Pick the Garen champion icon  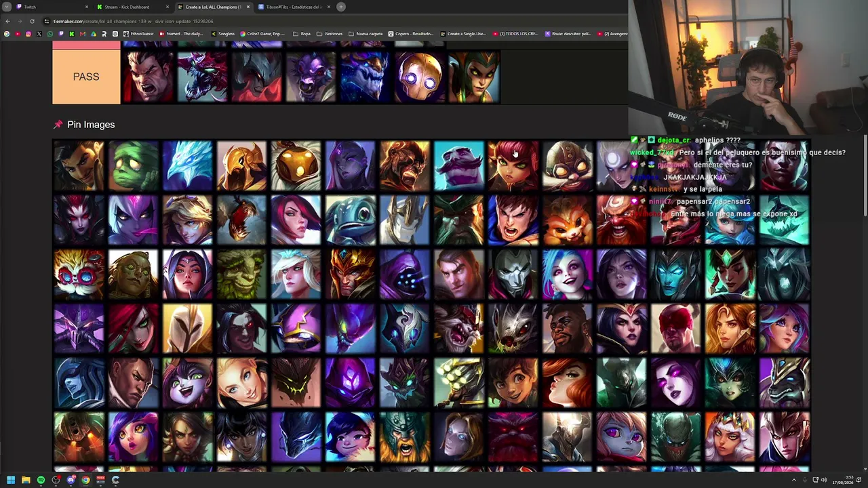[x=513, y=220]
